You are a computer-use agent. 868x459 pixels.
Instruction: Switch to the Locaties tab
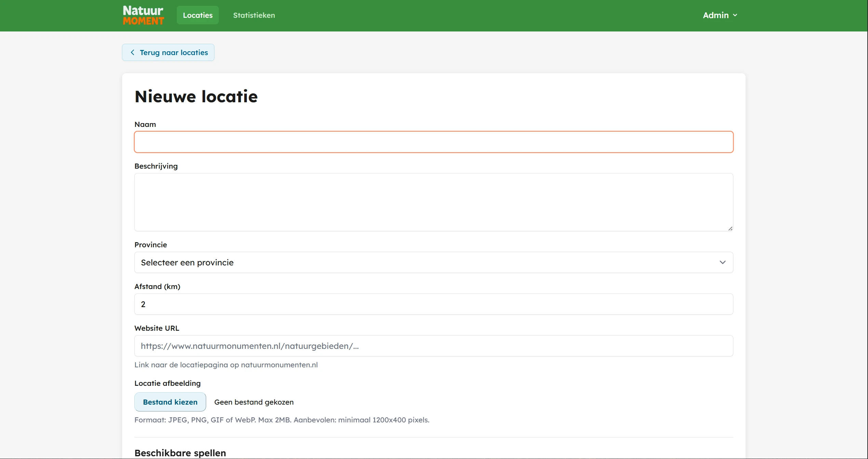tap(198, 15)
